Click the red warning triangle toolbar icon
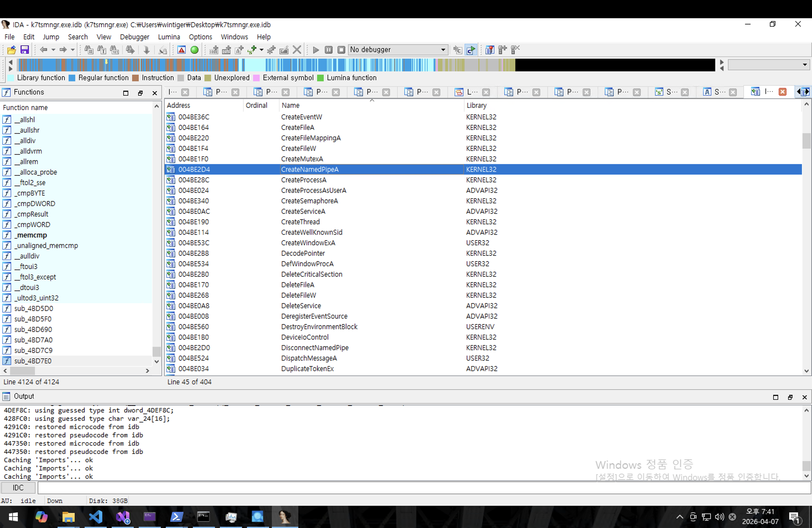812x528 pixels. tap(181, 50)
